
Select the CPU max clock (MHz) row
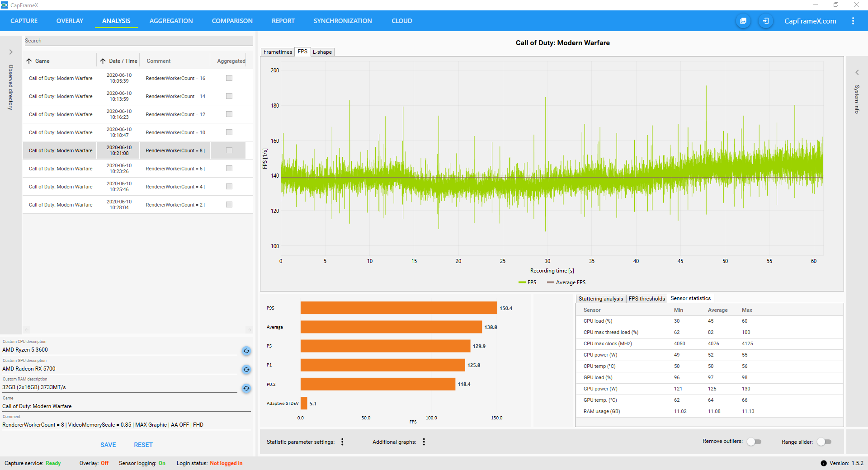(709, 343)
